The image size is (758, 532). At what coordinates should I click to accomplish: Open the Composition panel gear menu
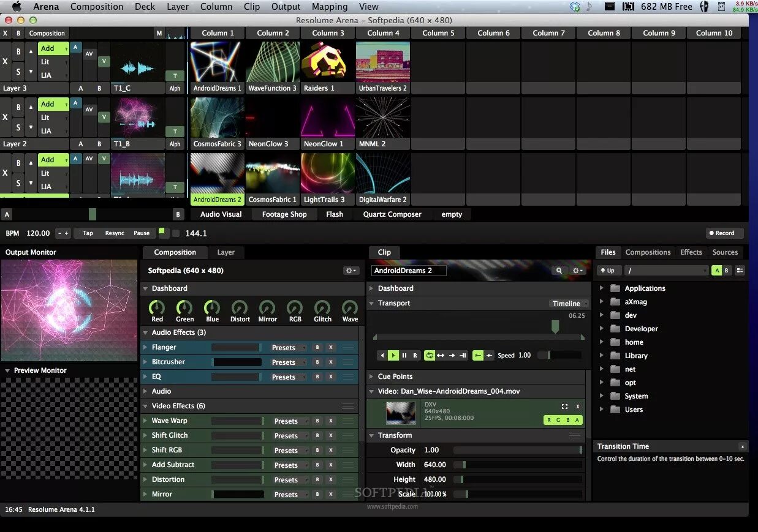351,271
